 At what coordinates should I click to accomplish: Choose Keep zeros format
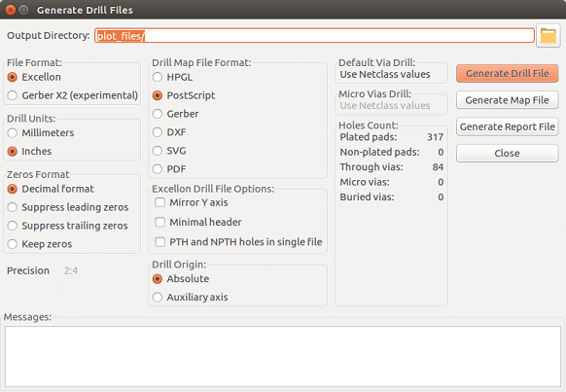click(x=40, y=244)
